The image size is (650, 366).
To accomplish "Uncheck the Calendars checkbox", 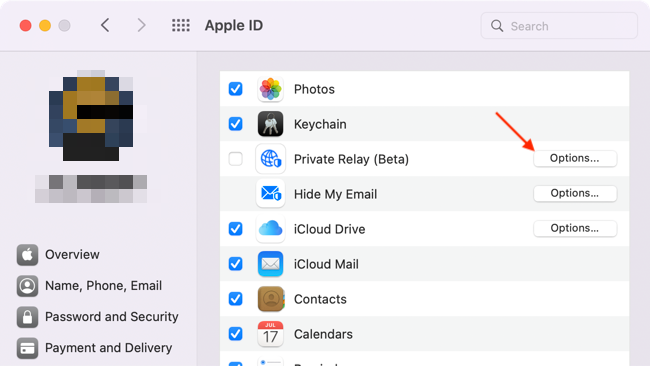I will [x=235, y=334].
